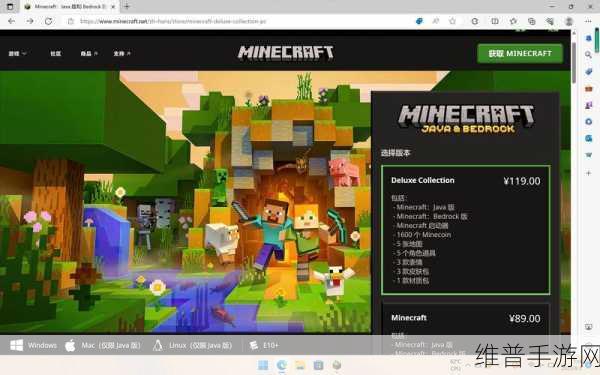Image resolution: width=600 pixels, height=375 pixels.
Task: Click the search icon in Edge sidebar
Action: [x=589, y=55]
